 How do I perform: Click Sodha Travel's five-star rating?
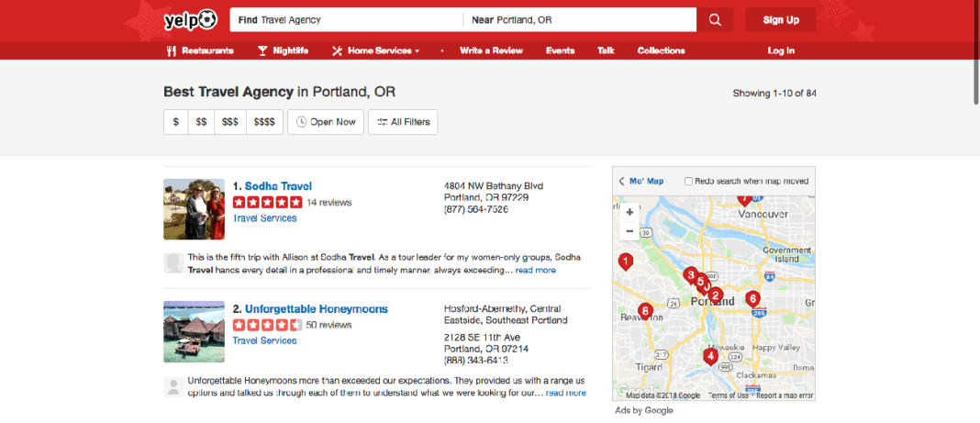click(x=268, y=203)
